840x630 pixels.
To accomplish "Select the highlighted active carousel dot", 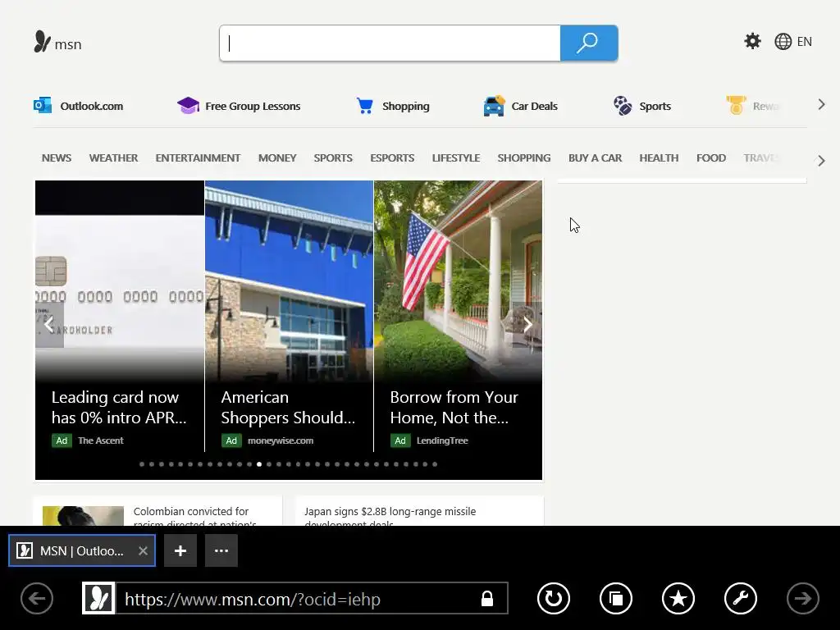I will pyautogui.click(x=259, y=464).
